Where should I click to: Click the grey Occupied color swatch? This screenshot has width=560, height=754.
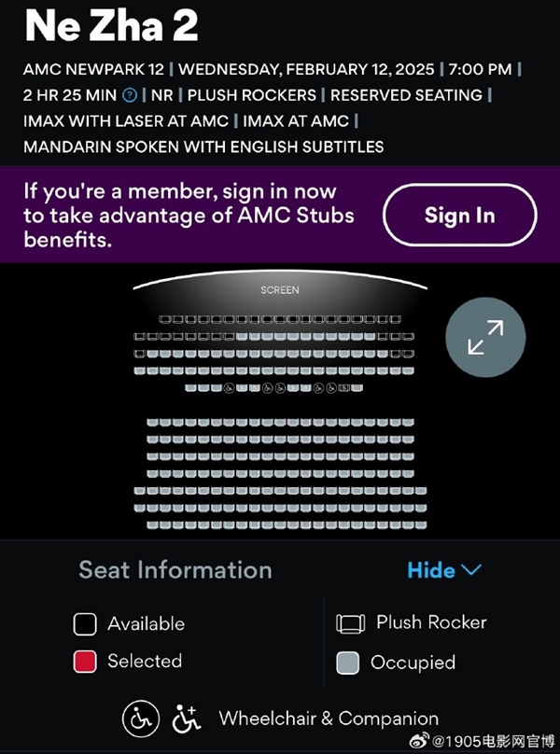348,663
